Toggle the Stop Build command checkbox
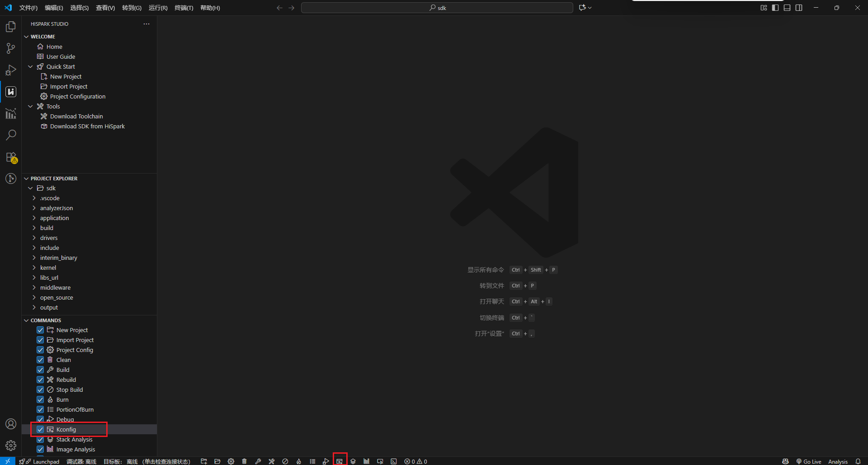 point(41,390)
